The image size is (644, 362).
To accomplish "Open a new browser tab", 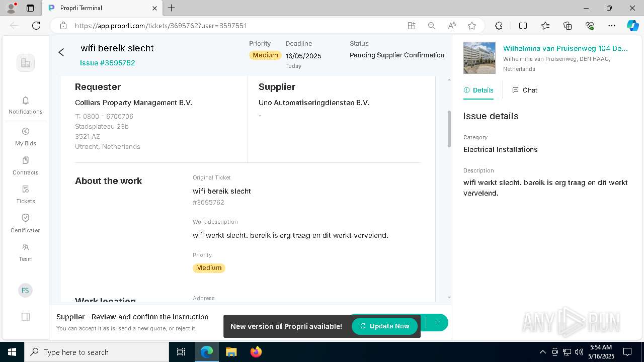I will pos(172,8).
